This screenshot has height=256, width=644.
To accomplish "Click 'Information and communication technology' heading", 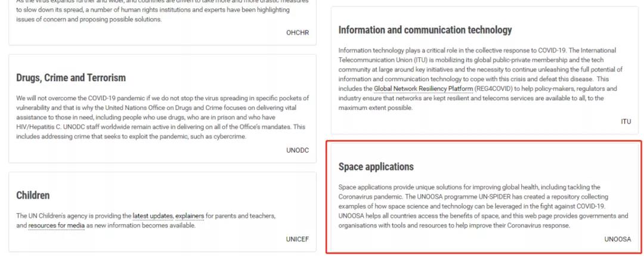I will point(425,30).
